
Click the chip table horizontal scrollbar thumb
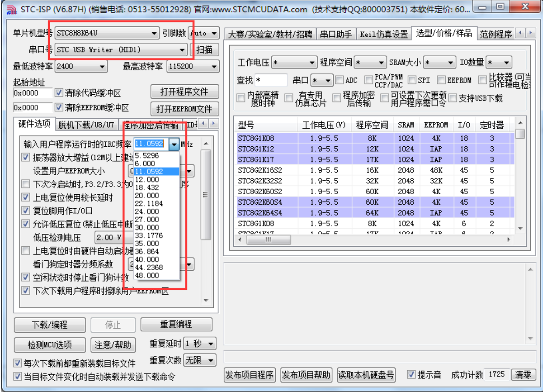point(268,240)
